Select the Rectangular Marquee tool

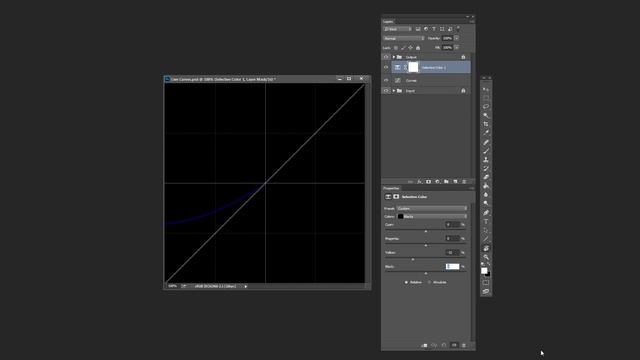[486, 98]
